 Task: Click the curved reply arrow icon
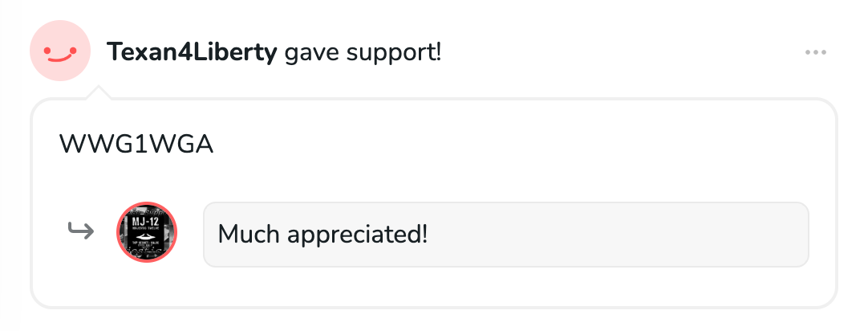point(81,232)
